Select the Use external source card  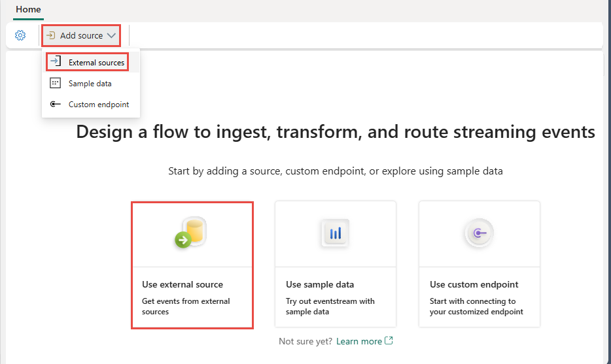click(192, 265)
